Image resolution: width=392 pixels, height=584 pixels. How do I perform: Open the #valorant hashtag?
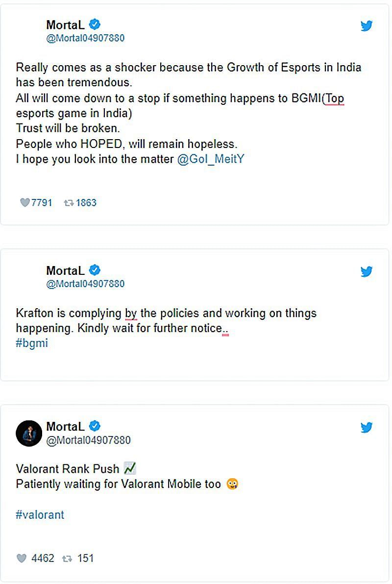[40, 515]
